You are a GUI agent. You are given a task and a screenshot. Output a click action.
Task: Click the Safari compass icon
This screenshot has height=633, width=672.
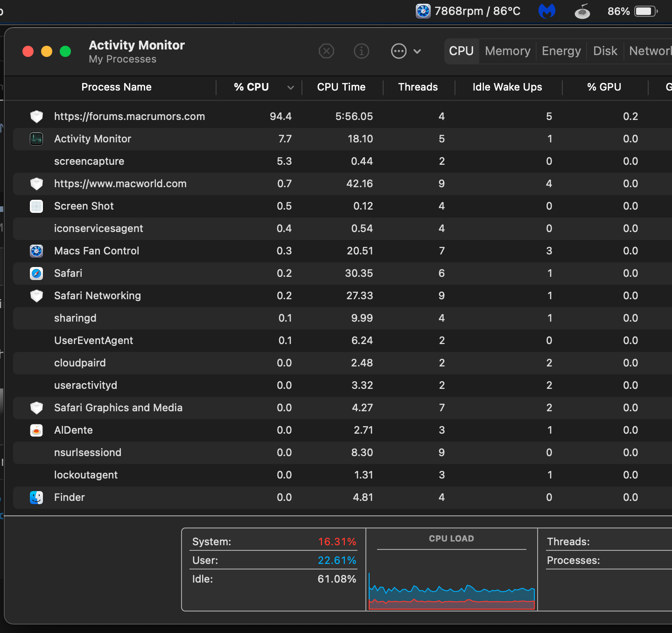pyautogui.click(x=36, y=273)
